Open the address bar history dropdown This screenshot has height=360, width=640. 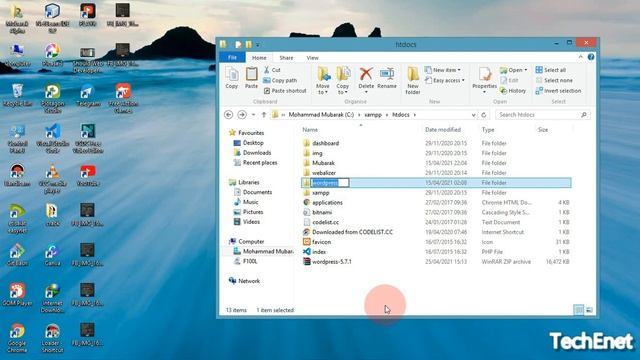click(473, 115)
